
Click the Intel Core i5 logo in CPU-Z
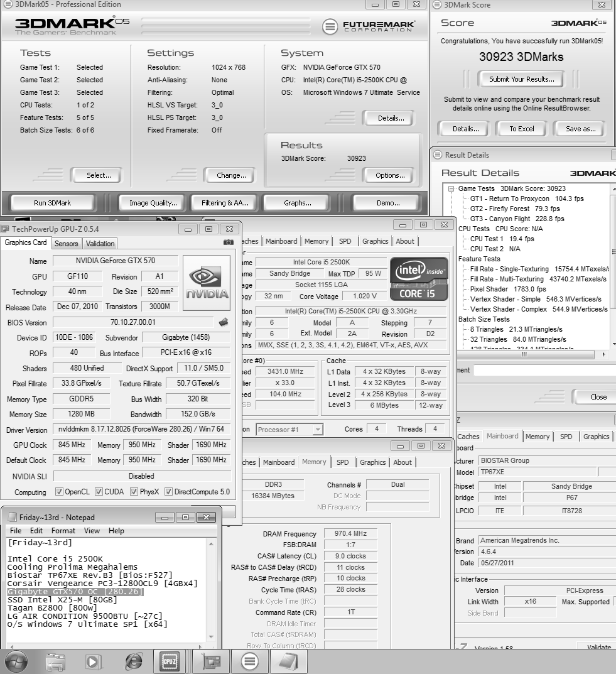point(419,279)
